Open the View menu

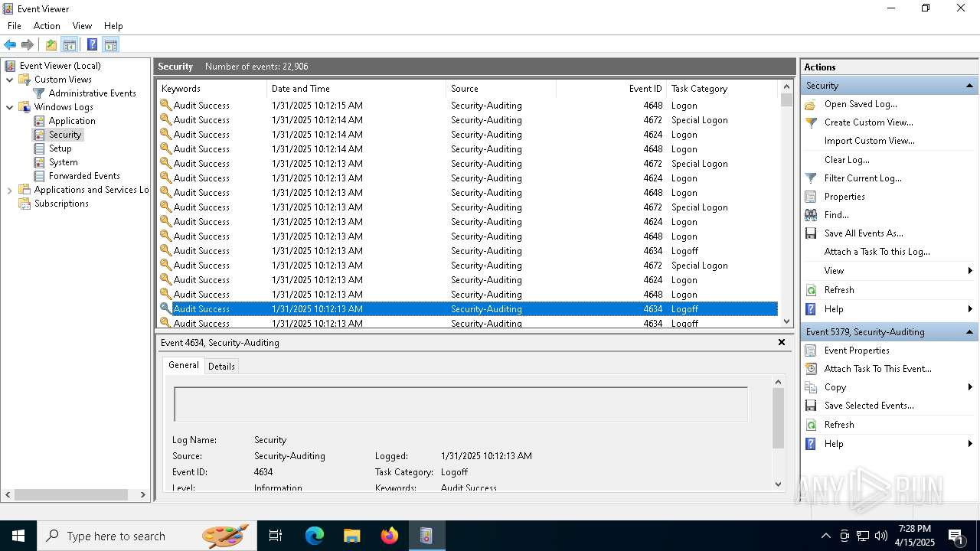pyautogui.click(x=82, y=26)
